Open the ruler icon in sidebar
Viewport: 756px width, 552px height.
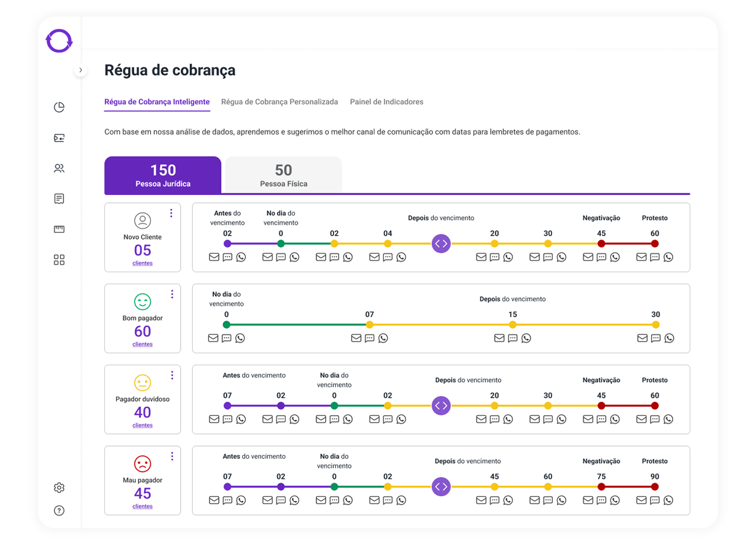tap(59, 229)
